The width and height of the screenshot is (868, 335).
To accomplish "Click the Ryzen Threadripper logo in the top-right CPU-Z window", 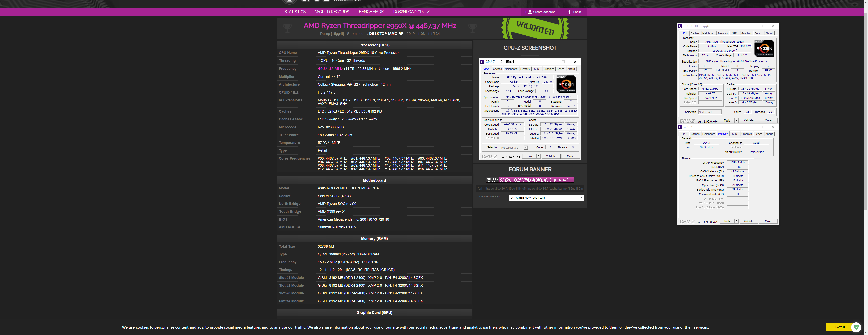I will (x=764, y=48).
